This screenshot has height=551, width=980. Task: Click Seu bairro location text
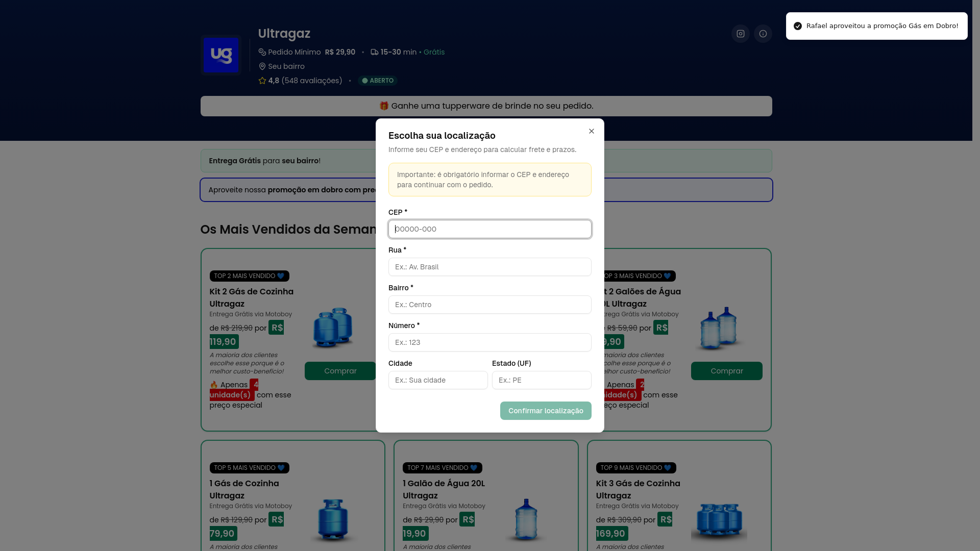pos(286,66)
